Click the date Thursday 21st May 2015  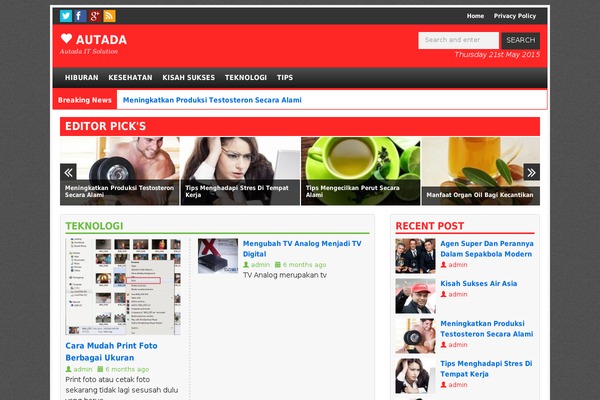(497, 54)
